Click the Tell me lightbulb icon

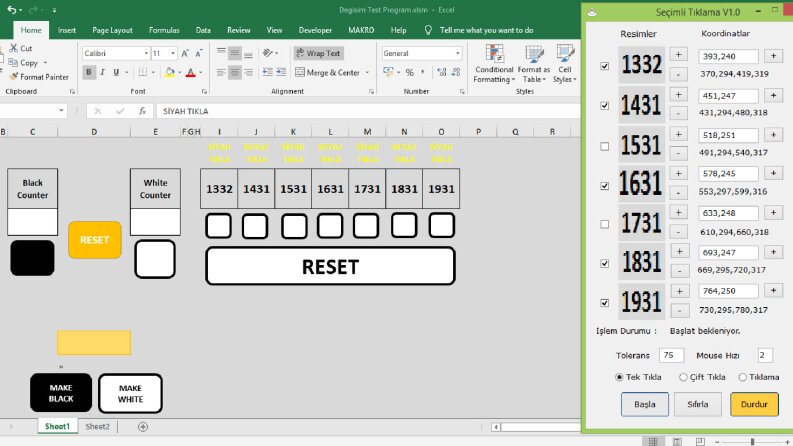point(428,30)
